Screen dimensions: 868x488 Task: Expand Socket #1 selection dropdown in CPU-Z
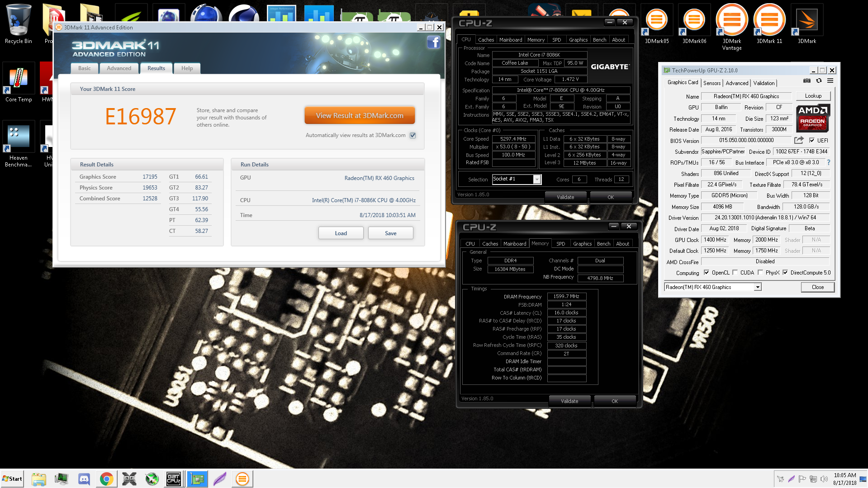coord(537,180)
